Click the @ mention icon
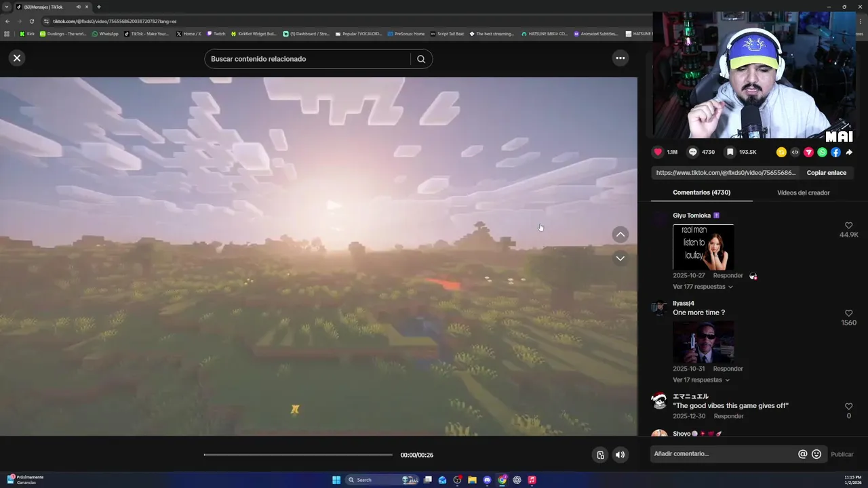 pos(803,454)
